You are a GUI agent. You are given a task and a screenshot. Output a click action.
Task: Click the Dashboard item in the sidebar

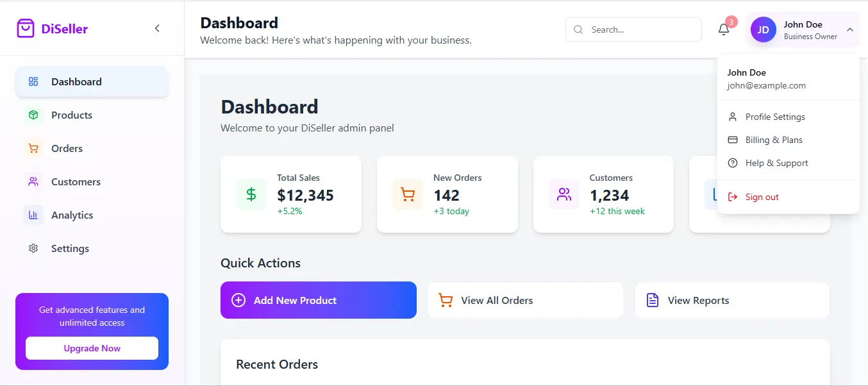point(76,81)
